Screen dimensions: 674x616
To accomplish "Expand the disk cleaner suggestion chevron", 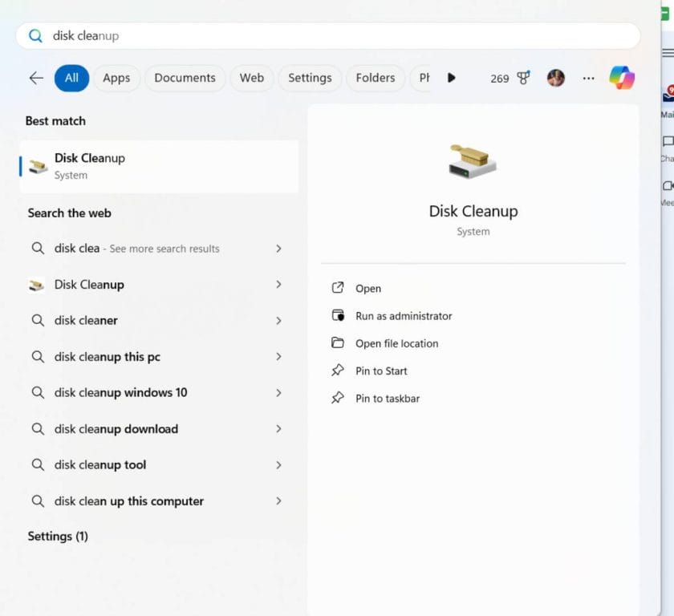I will [x=279, y=320].
